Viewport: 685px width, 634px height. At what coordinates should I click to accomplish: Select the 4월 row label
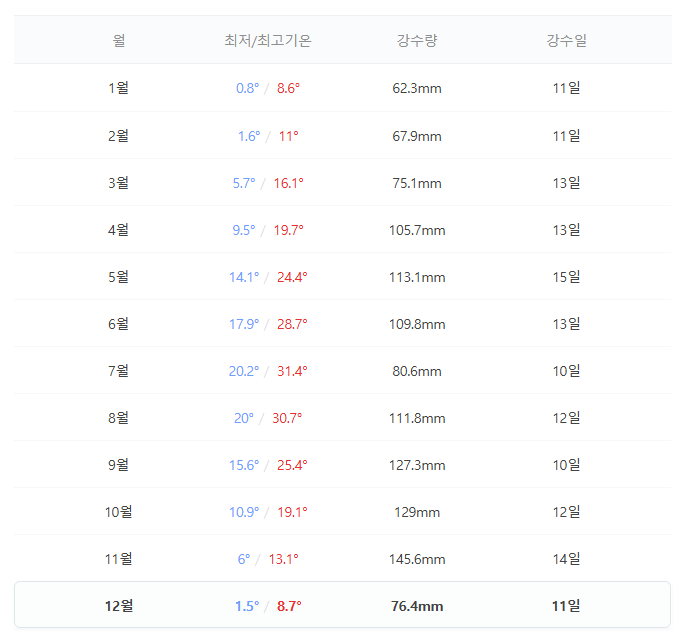coord(118,230)
